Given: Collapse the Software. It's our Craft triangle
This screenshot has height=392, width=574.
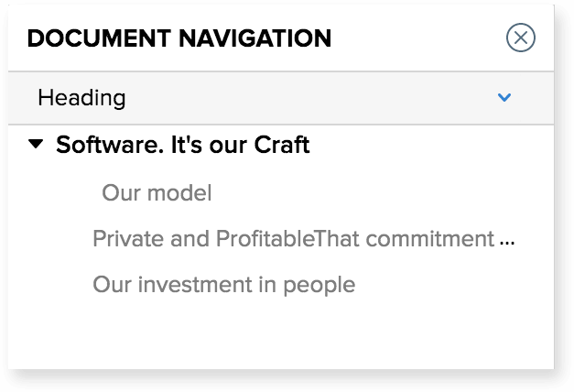Looking at the screenshot, I should [36, 144].
